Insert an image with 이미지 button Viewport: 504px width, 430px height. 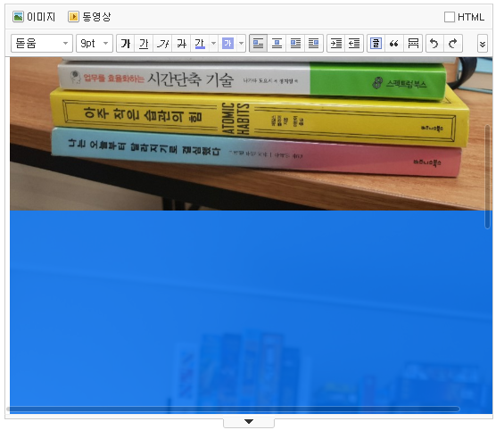point(34,17)
